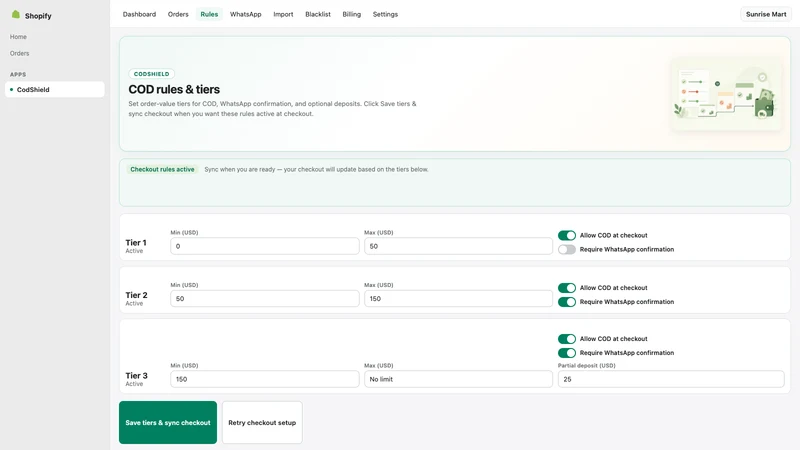
Task: Disable Allow COD at checkout for Tier 1
Action: point(566,235)
